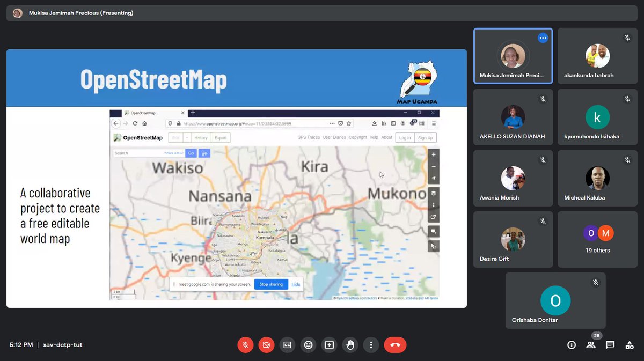Open meeting details info icon

click(x=572, y=345)
